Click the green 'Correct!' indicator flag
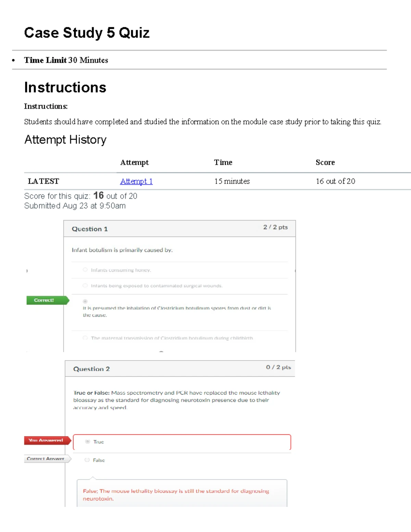Image resolution: width=411 pixels, height=532 pixels. (x=45, y=300)
